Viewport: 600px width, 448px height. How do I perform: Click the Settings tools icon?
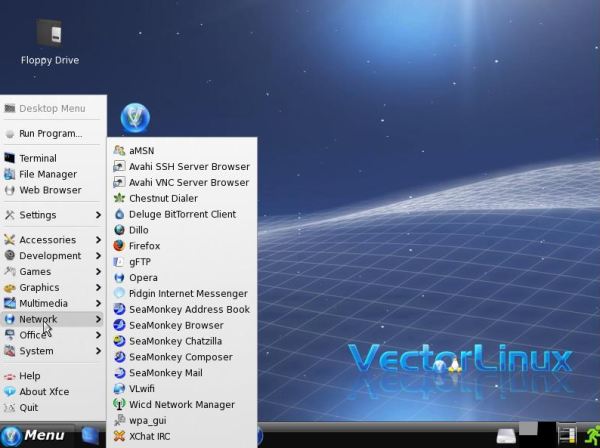(x=10, y=215)
